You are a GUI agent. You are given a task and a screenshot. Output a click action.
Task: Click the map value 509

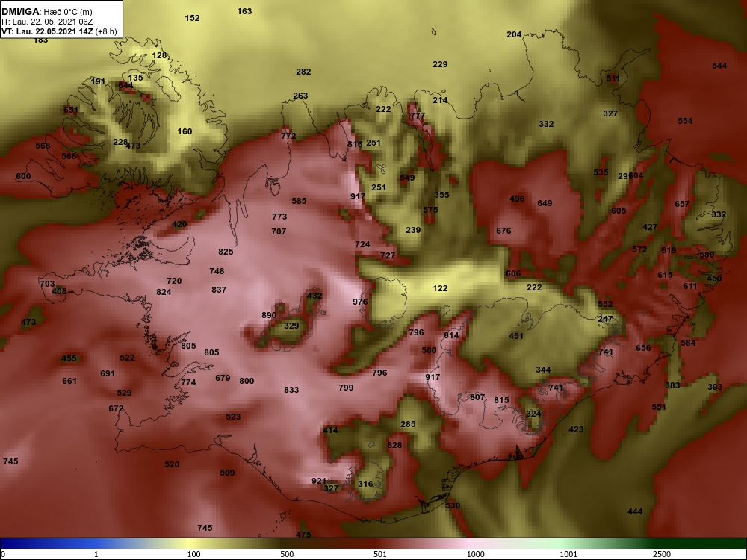[x=228, y=473]
